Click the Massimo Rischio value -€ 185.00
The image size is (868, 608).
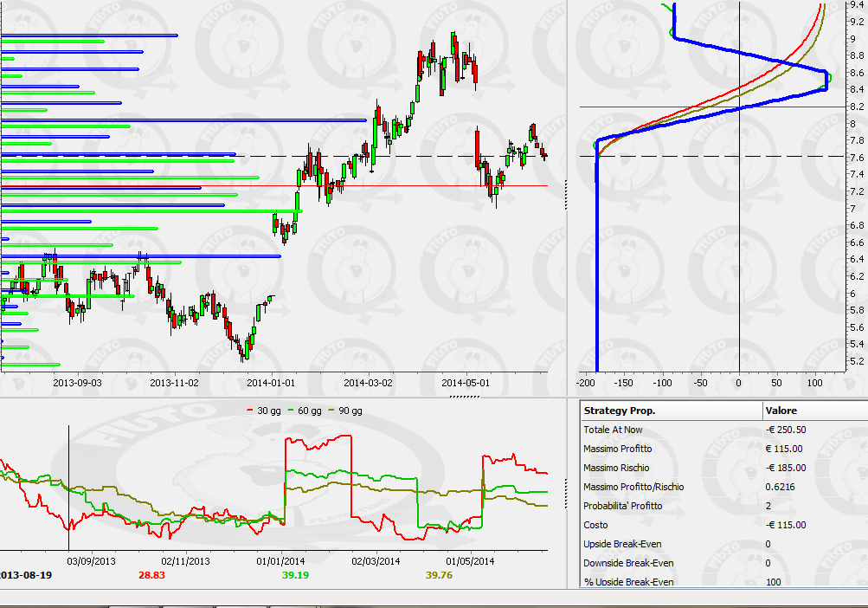pyautogui.click(x=786, y=468)
